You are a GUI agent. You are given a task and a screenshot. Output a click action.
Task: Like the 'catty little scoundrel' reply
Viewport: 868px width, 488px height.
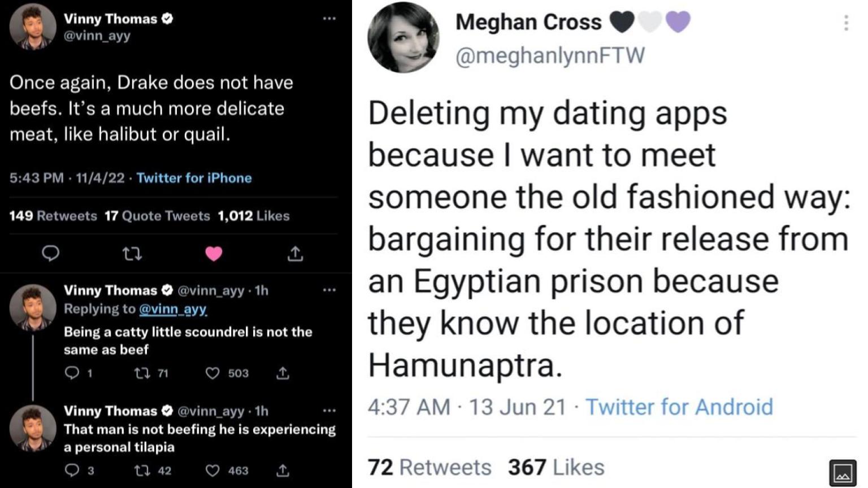[x=212, y=373]
